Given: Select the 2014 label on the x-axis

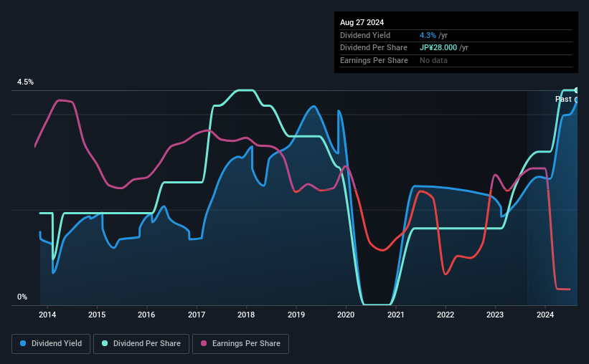Looking at the screenshot, I should point(47,315).
